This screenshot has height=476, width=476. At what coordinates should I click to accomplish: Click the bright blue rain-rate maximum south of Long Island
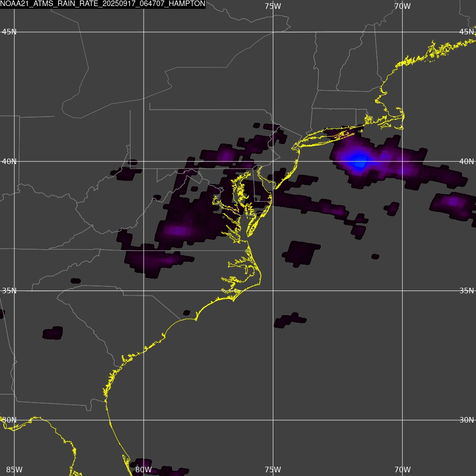pos(359,161)
